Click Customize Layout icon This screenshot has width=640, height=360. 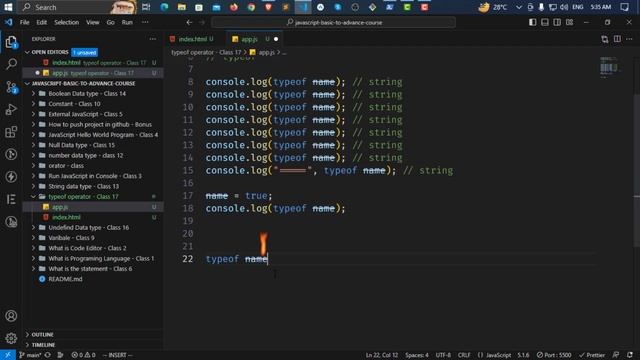(x=569, y=22)
